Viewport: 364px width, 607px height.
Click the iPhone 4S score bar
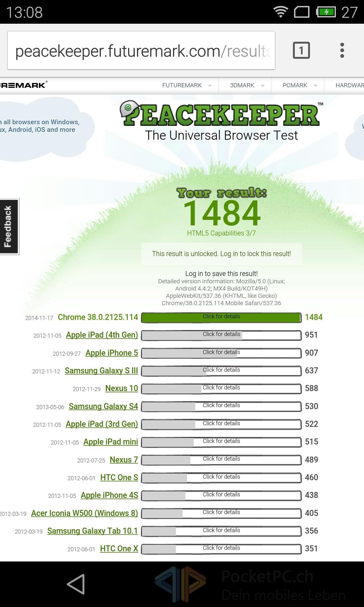click(221, 495)
